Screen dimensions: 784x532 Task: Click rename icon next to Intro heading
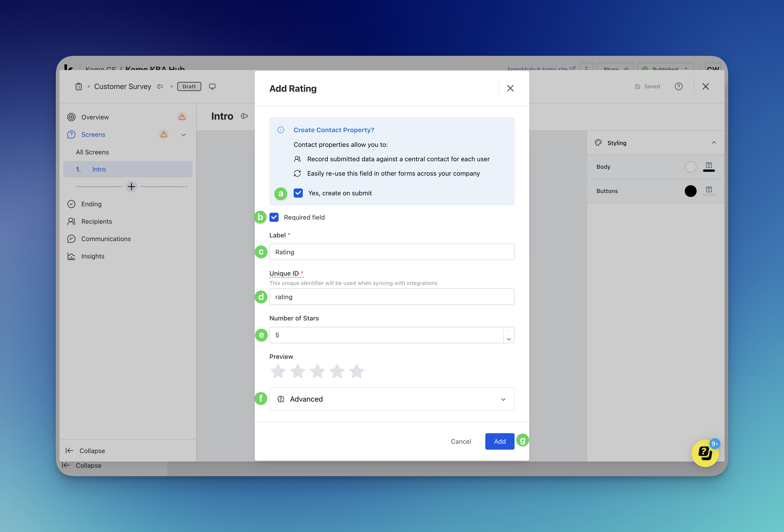[x=244, y=116]
